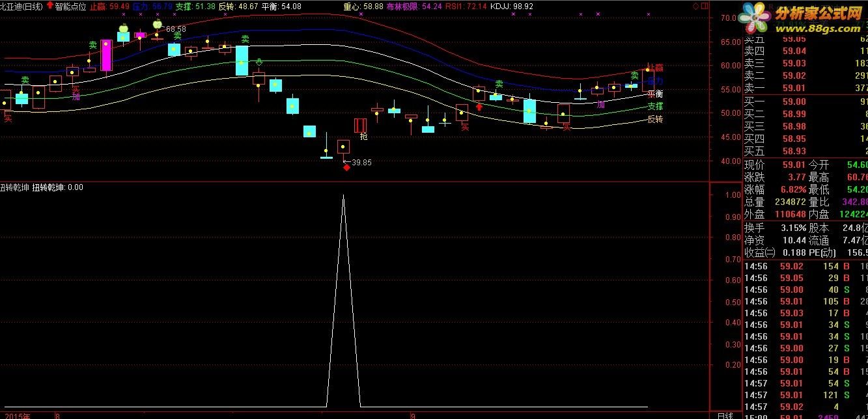Select the 14:57 59.01 121 S tick row
Image resolution: width=868 pixels, height=419 pixels.
point(805,395)
